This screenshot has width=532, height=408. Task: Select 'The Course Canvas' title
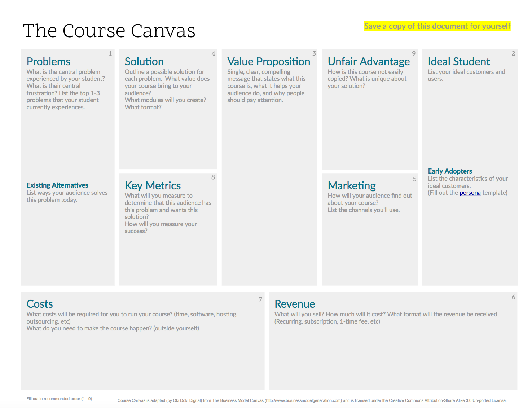click(x=109, y=31)
